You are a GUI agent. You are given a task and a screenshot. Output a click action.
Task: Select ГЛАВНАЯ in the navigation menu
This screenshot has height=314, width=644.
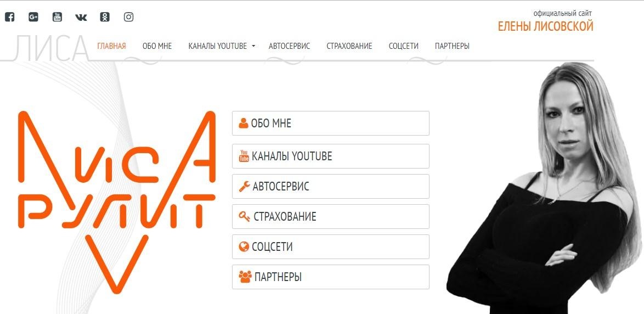click(111, 46)
